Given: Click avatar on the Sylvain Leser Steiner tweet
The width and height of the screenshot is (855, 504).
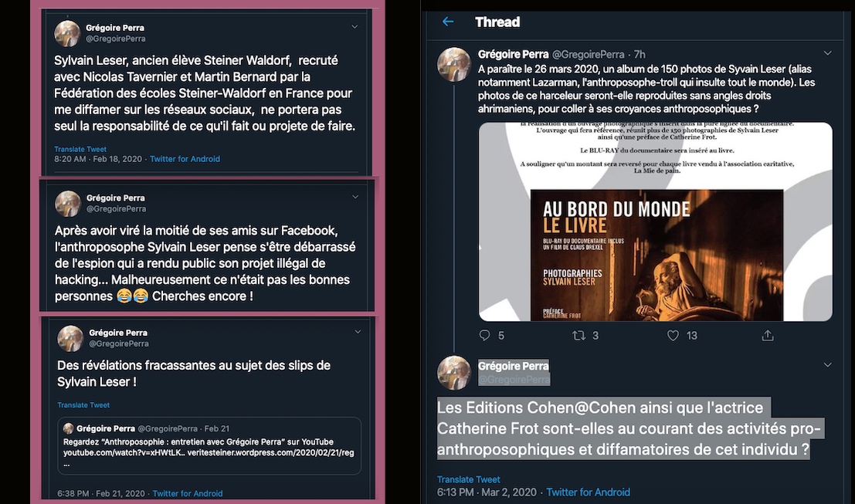Looking at the screenshot, I should 68,34.
